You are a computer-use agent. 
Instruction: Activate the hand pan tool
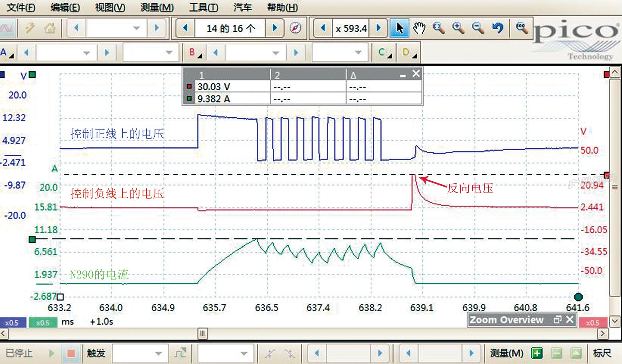(419, 28)
